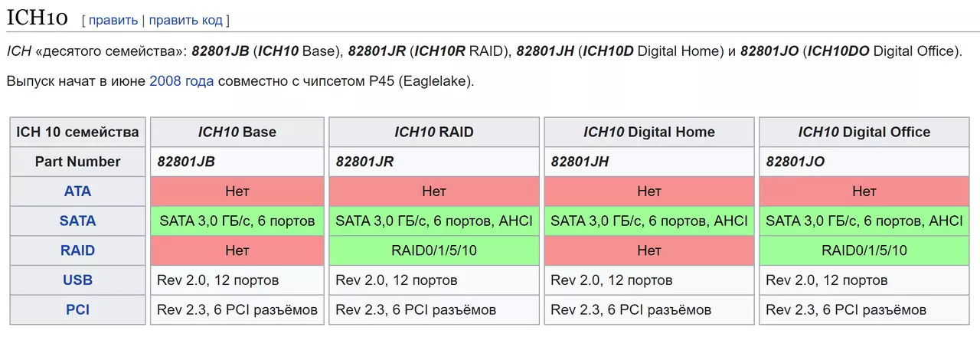Click "Rev 2.0, 12 портов" in ICH10 RAID column
This screenshot has width=980, height=337.
(434, 280)
